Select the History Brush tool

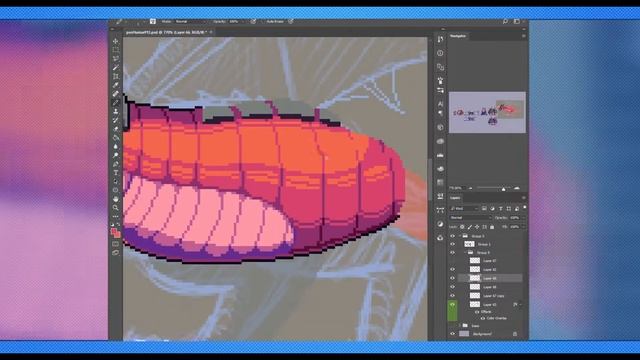(x=116, y=120)
